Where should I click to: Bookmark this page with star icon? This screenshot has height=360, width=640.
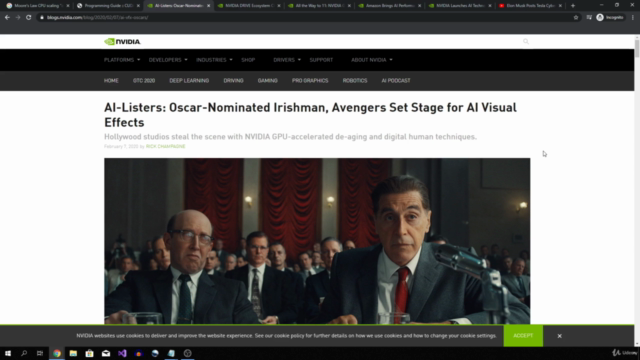(576, 18)
